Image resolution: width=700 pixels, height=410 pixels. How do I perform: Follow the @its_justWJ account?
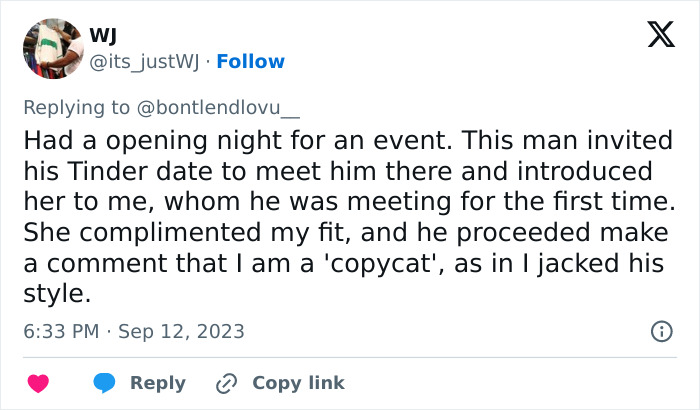point(250,61)
